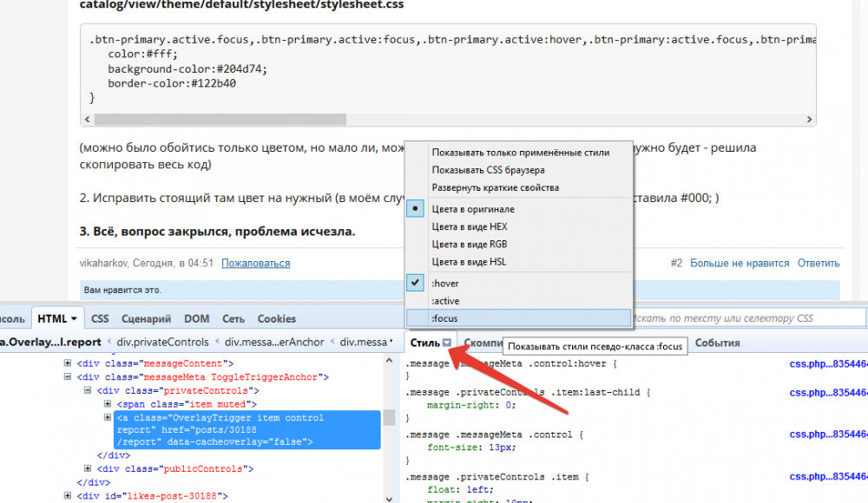Screen dimensions: 868x503
Task: Expand the likes-post-30188 div node
Action: click(68, 495)
